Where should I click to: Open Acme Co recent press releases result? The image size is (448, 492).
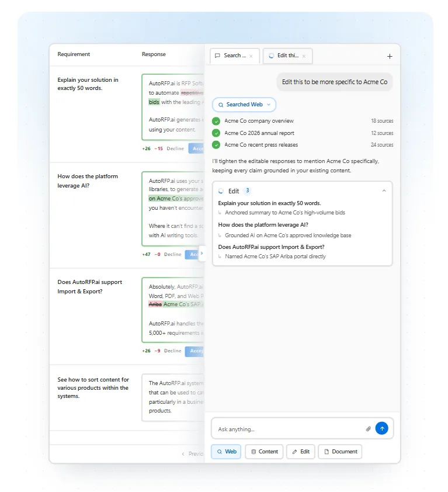261,145
